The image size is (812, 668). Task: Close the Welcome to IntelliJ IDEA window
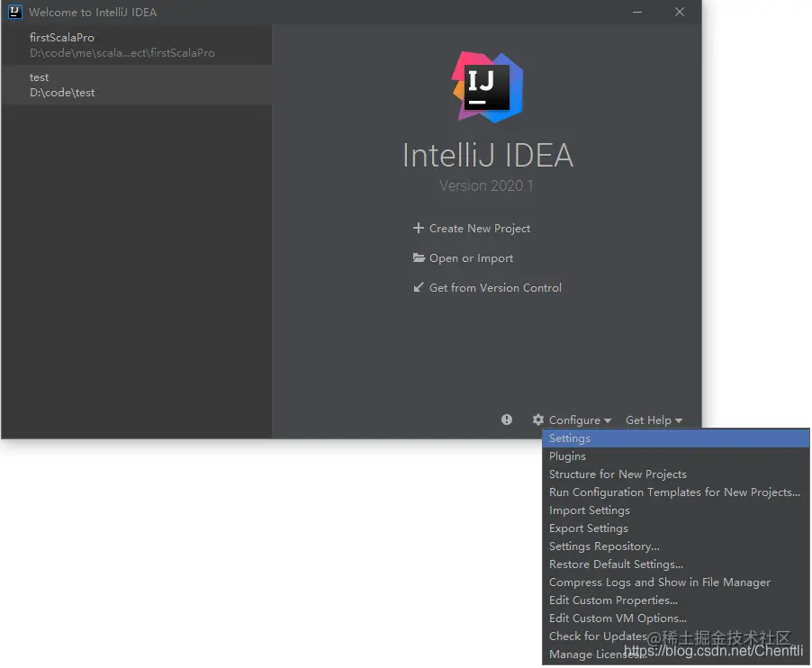[x=680, y=12]
